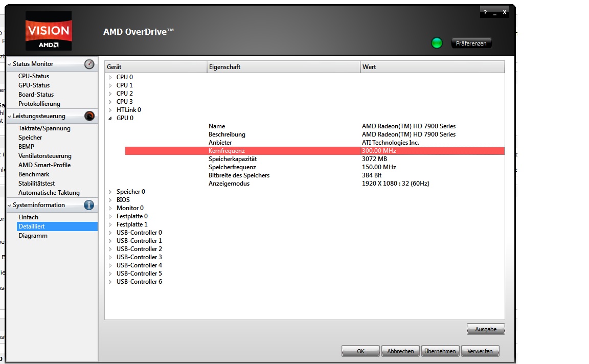Click the VISION AMD logo
Image resolution: width=589 pixels, height=364 pixels.
pyautogui.click(x=49, y=31)
